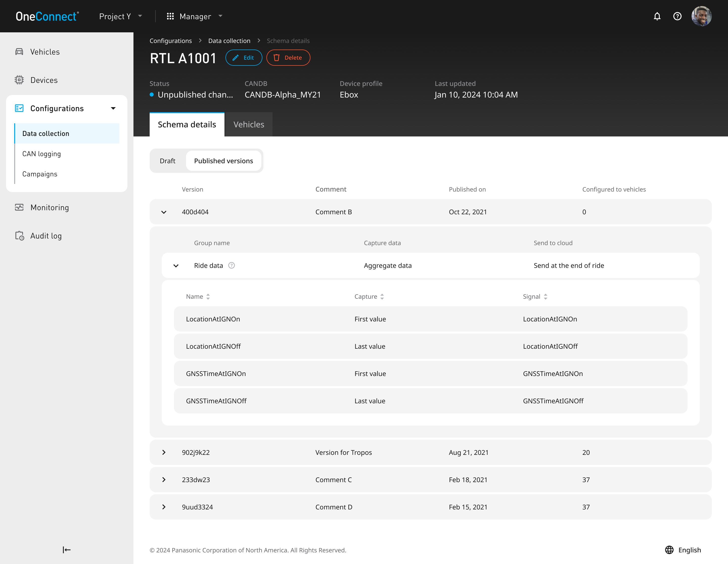Viewport: 728px width, 564px height.
Task: Collapse version 400d404 row
Action: (164, 212)
